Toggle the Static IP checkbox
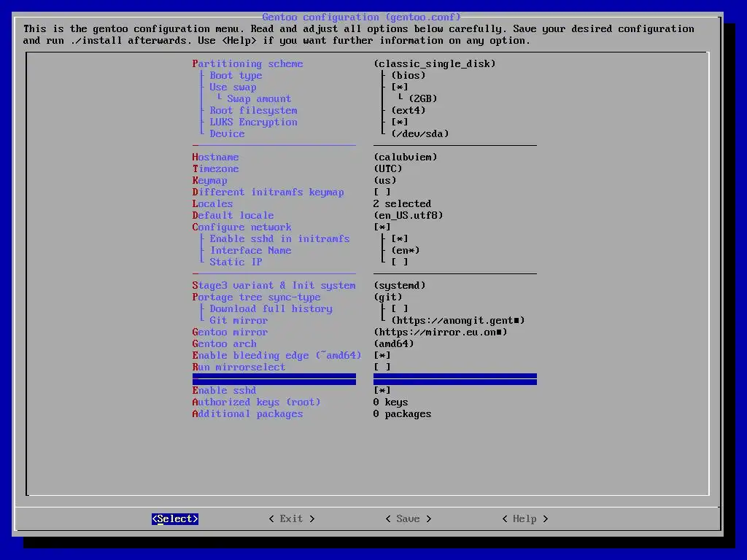This screenshot has height=560, width=747. pyautogui.click(x=400, y=262)
